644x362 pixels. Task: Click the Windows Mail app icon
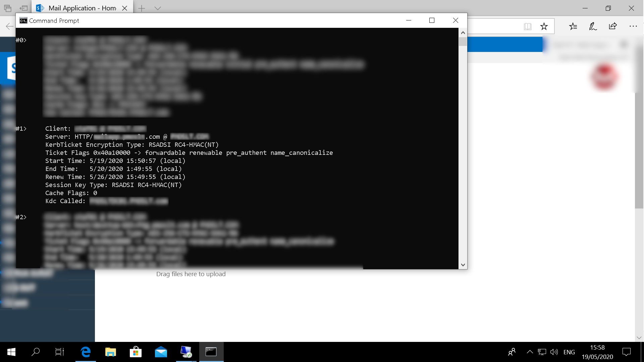point(161,352)
